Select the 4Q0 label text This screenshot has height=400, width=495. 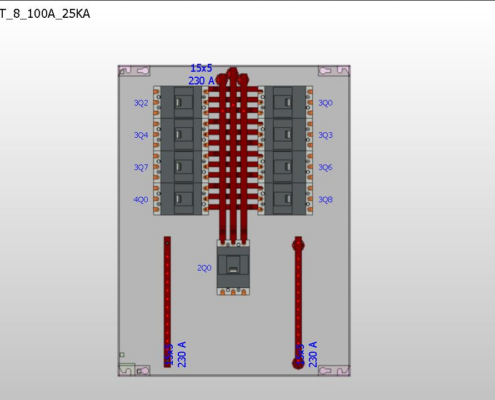(x=141, y=199)
